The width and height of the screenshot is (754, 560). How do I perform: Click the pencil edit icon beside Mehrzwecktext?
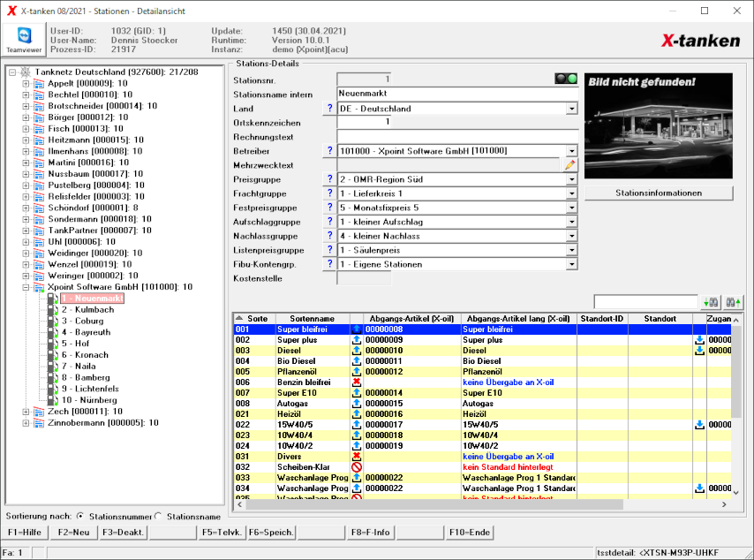(x=569, y=165)
